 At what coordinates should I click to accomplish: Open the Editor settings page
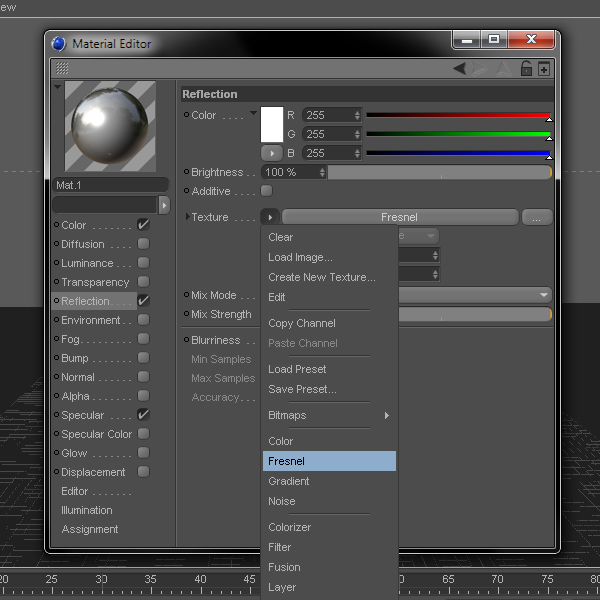pos(75,491)
